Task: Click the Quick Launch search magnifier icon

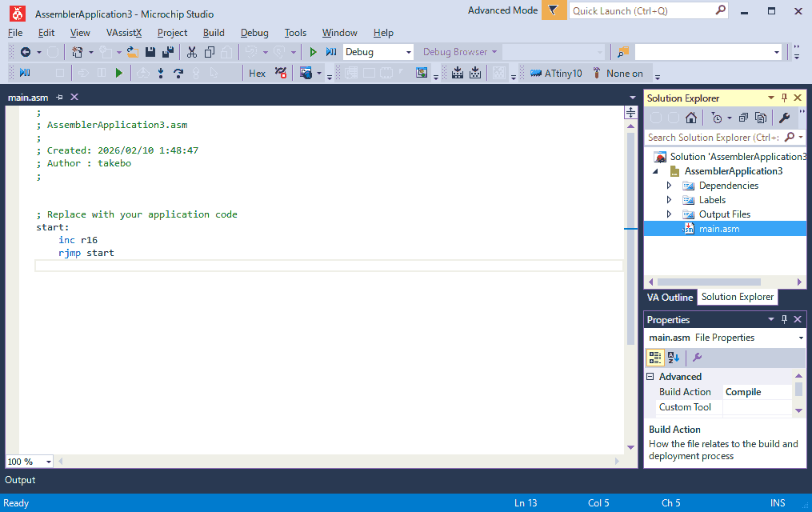Action: click(720, 10)
